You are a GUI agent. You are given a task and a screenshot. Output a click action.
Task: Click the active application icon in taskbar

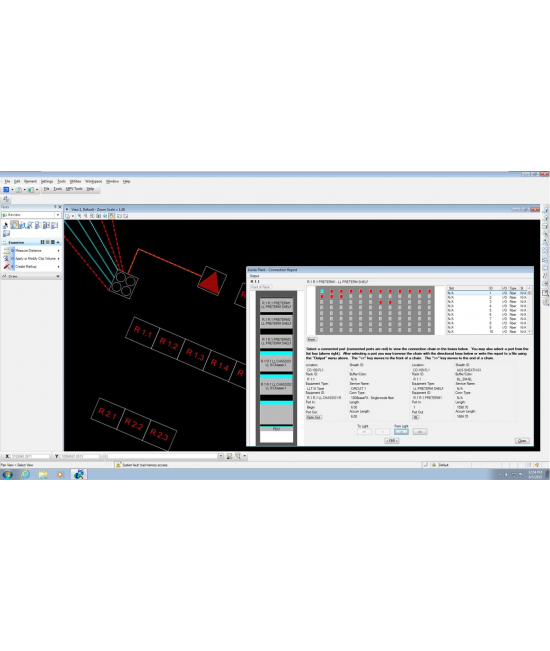pyautogui.click(x=78, y=474)
